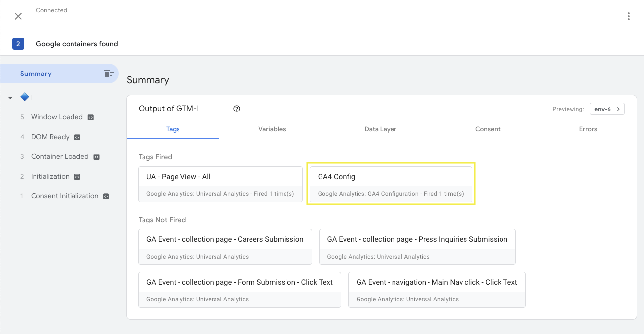Click the help icon beside GTM output
The height and width of the screenshot is (334, 644).
[237, 109]
